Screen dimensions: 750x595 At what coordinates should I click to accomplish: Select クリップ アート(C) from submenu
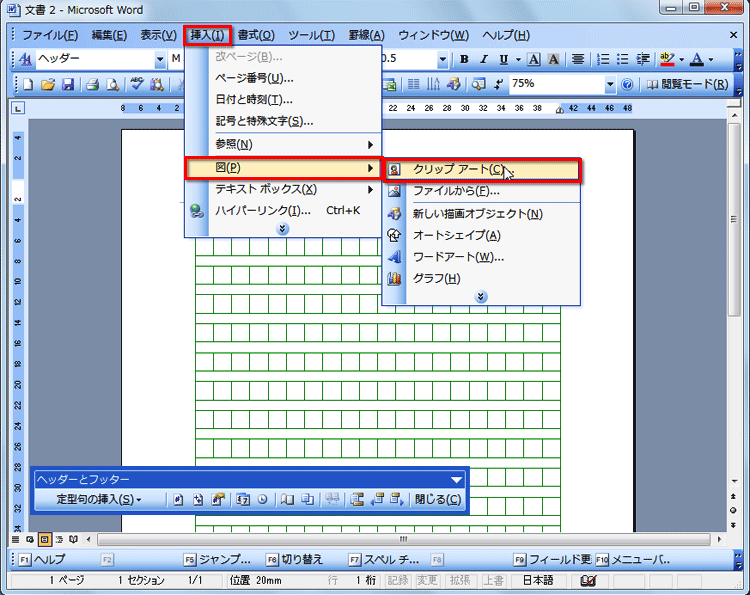point(482,170)
